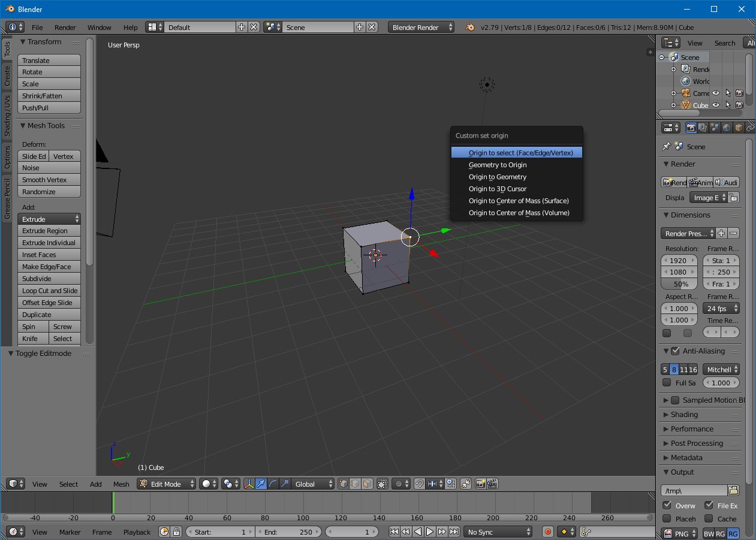Open the Extrude dropdown in Mesh Tools
The width and height of the screenshot is (756, 540).
pos(49,219)
